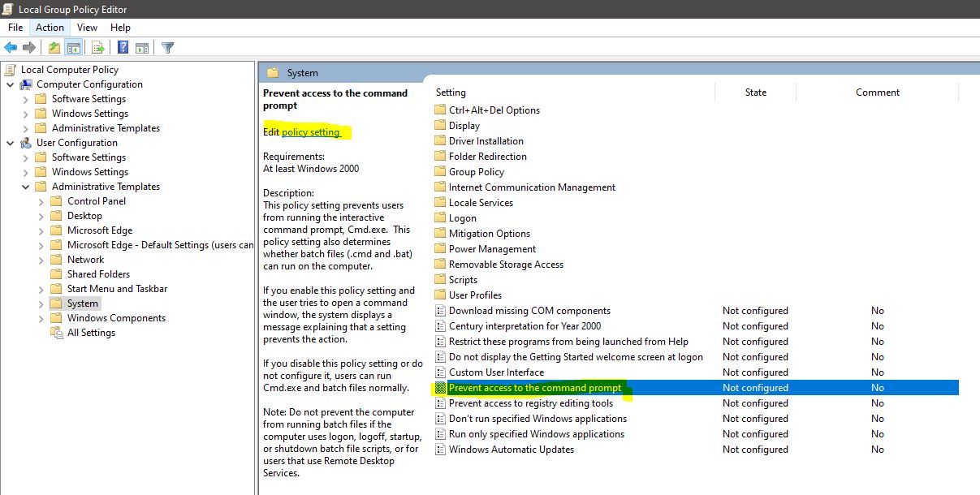Open the View menu
The height and width of the screenshot is (495, 980).
coord(86,27)
